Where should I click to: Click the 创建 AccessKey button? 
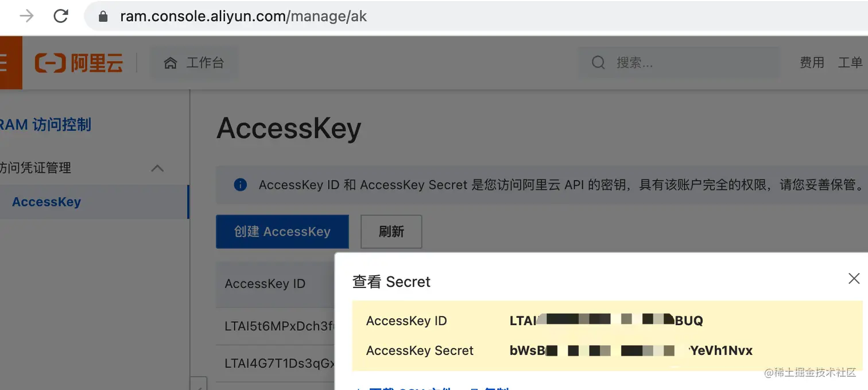click(282, 232)
